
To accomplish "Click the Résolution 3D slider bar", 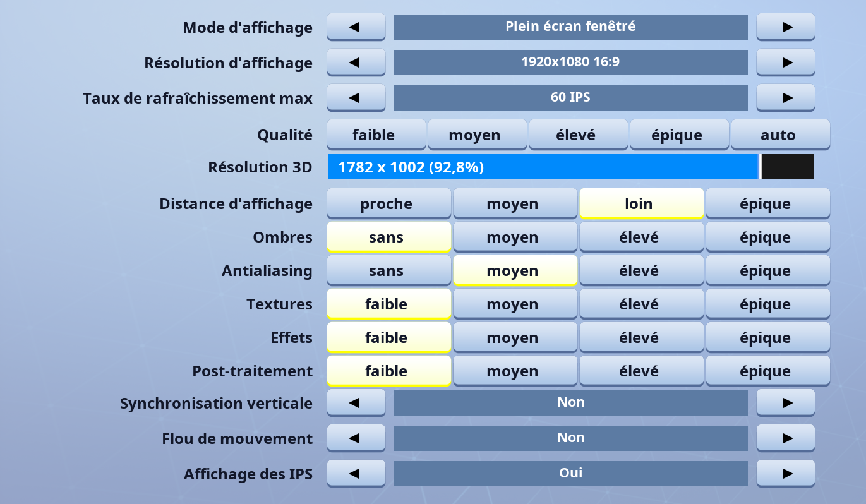I will click(571, 167).
